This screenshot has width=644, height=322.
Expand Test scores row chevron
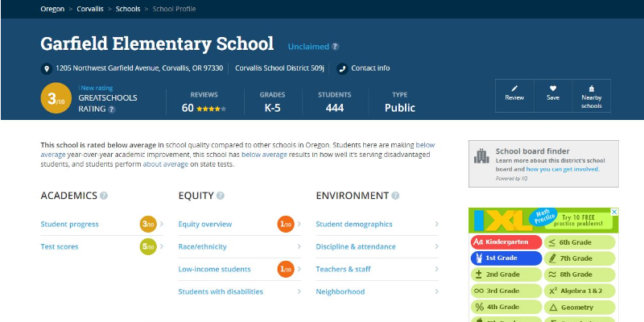point(162,247)
